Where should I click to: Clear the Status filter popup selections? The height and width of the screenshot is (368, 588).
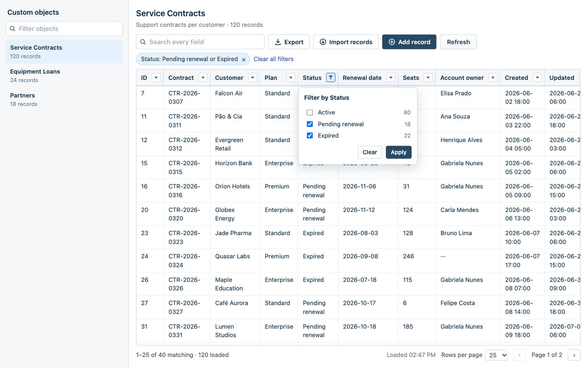[x=370, y=152]
